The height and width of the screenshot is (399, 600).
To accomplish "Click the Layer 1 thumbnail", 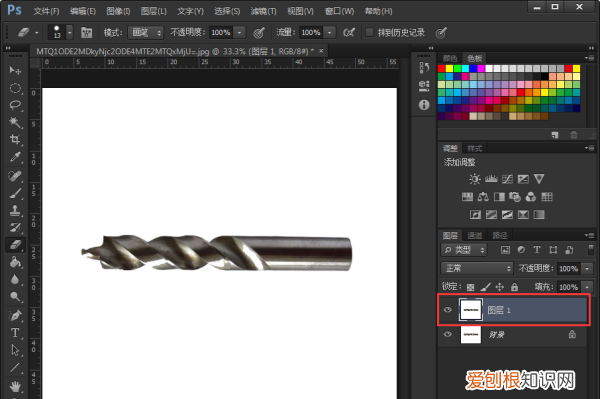I will point(471,309).
